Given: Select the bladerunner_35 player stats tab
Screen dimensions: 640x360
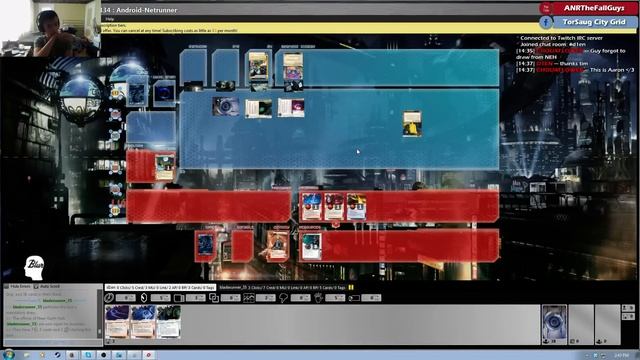Looking at the screenshot, I should (282, 288).
